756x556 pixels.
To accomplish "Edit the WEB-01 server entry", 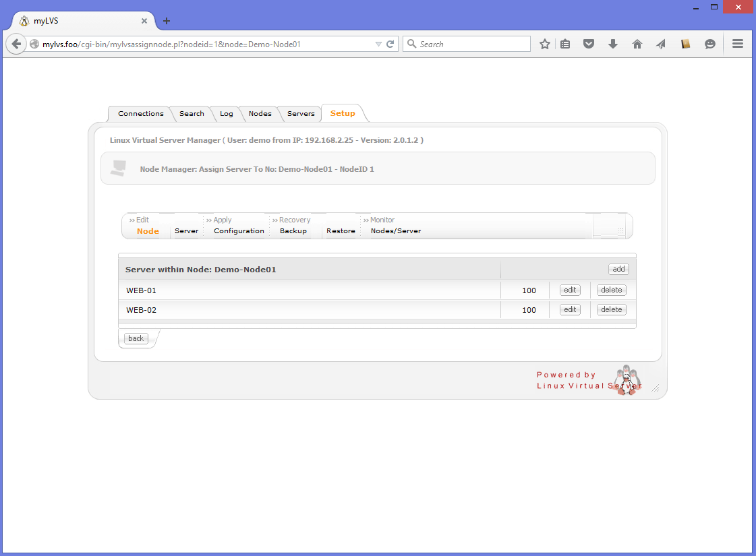I will (570, 290).
